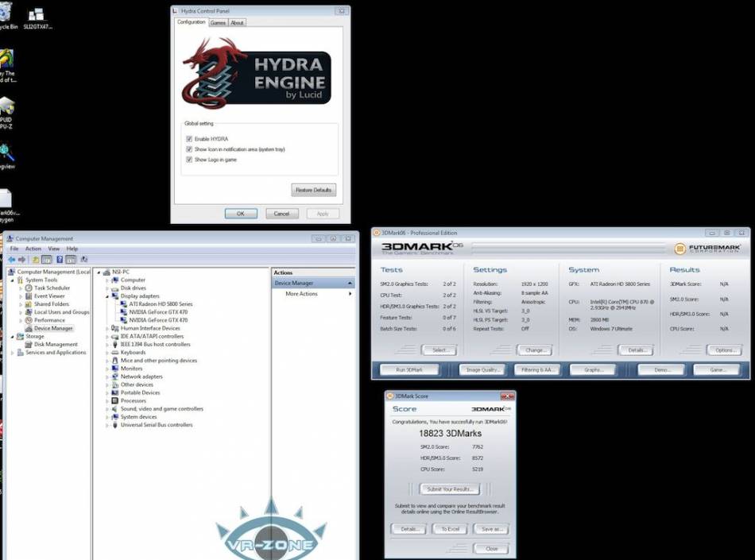Expand the More Actions submenu arrow

coord(350,294)
